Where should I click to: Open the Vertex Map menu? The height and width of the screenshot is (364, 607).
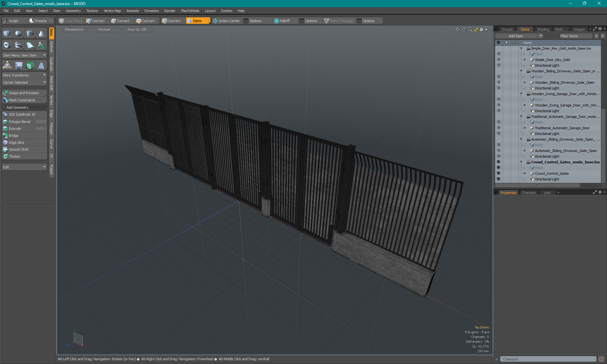pos(112,11)
